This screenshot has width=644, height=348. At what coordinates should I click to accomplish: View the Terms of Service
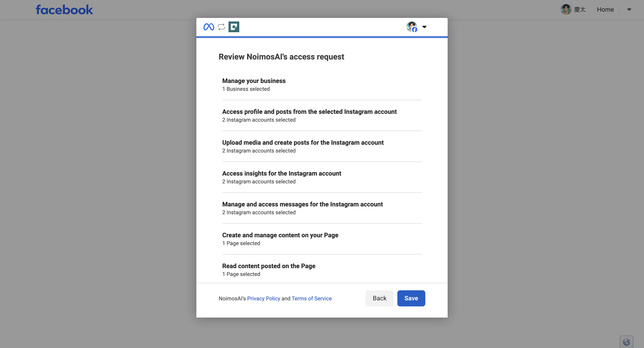coord(311,298)
